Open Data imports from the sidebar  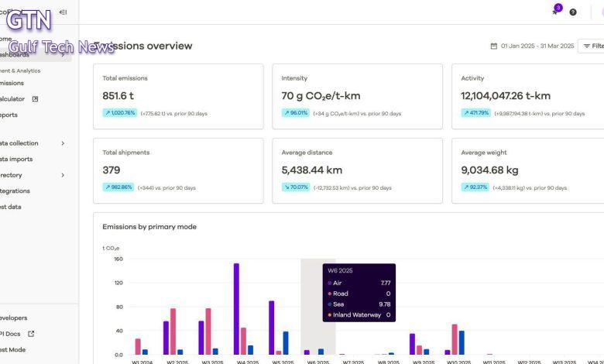tap(15, 159)
